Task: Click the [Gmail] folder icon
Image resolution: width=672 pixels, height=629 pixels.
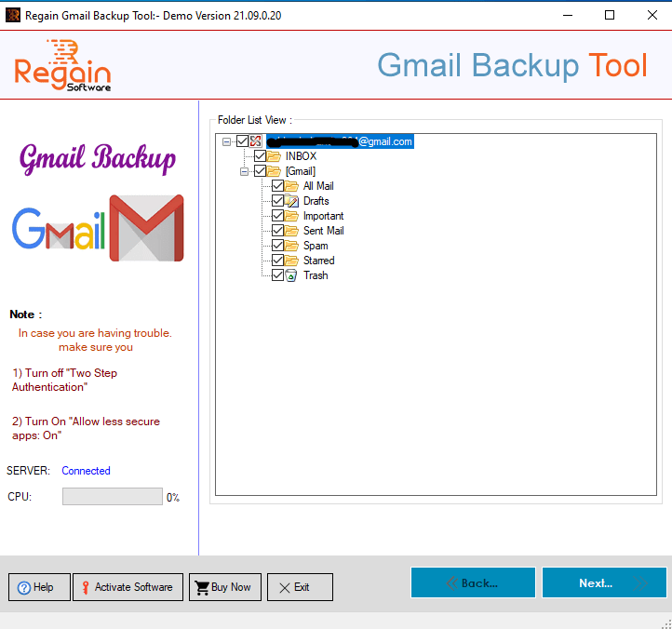Action: tap(274, 171)
